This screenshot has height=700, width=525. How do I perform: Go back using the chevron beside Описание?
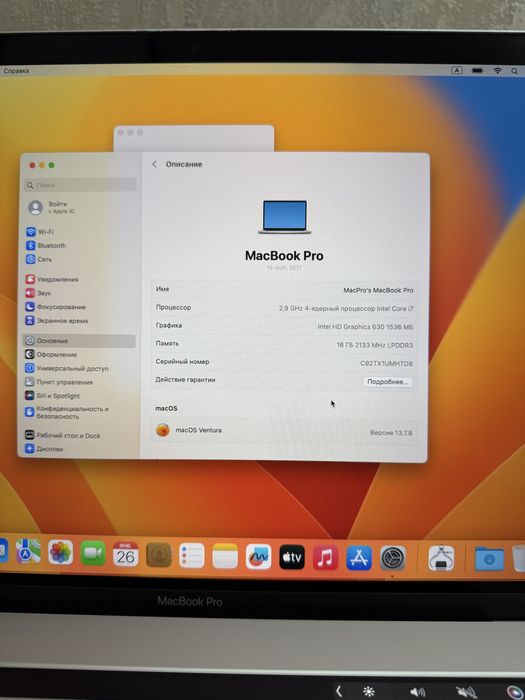click(x=154, y=164)
